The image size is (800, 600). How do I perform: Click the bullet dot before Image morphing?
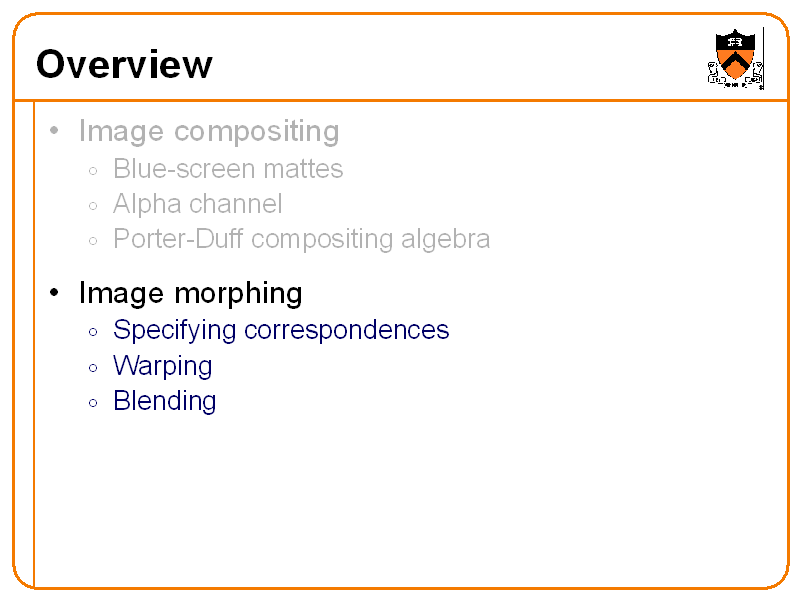(x=55, y=294)
